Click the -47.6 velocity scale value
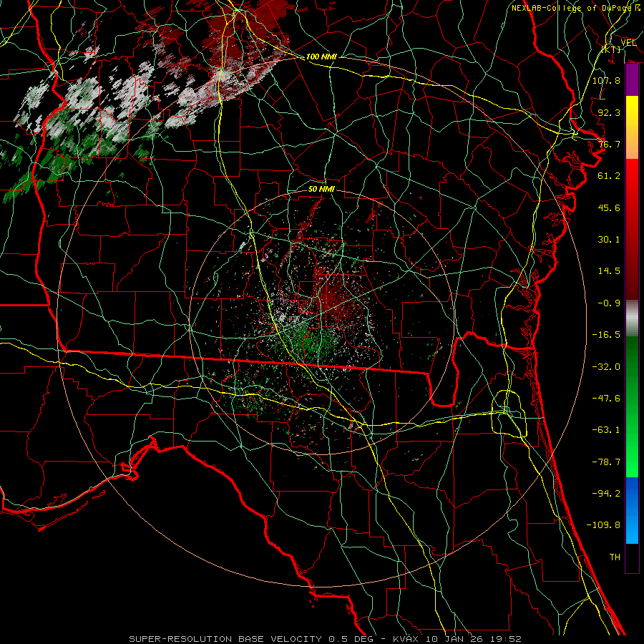 [606, 399]
